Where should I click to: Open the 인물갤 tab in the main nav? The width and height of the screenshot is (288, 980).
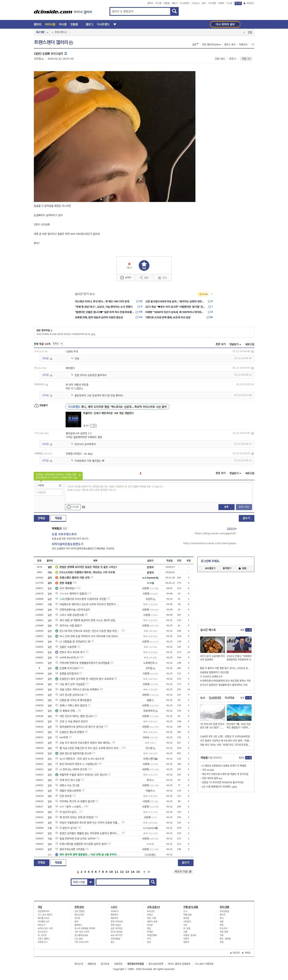74,24
